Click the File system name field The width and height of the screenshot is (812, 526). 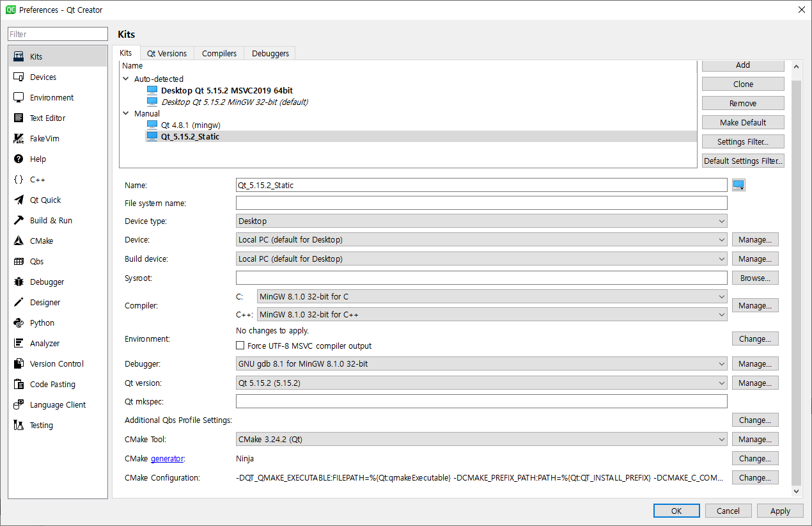click(481, 203)
